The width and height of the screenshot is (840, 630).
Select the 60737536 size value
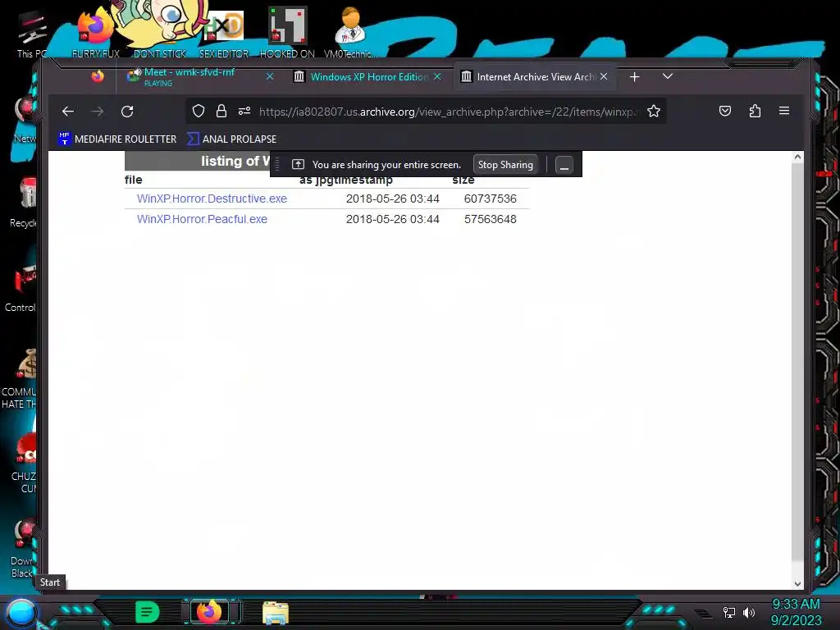[491, 199]
